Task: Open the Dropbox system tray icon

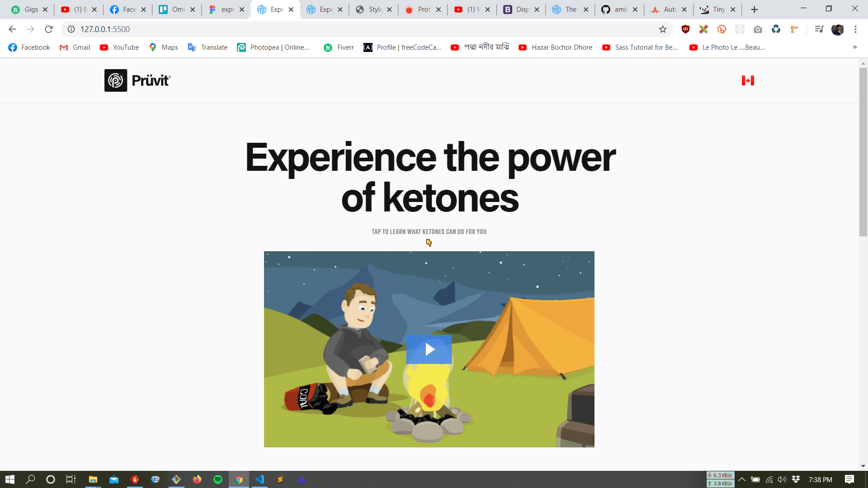Action: pyautogui.click(x=796, y=479)
